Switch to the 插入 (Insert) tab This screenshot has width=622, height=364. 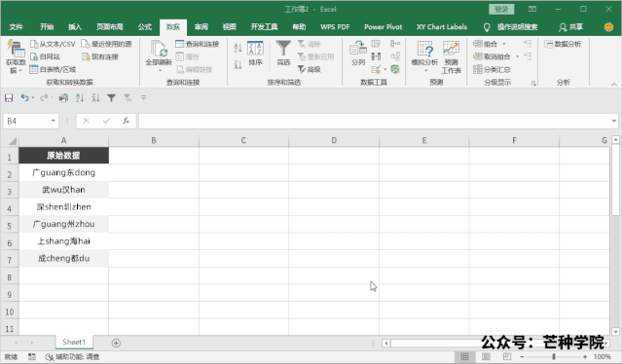tap(75, 27)
